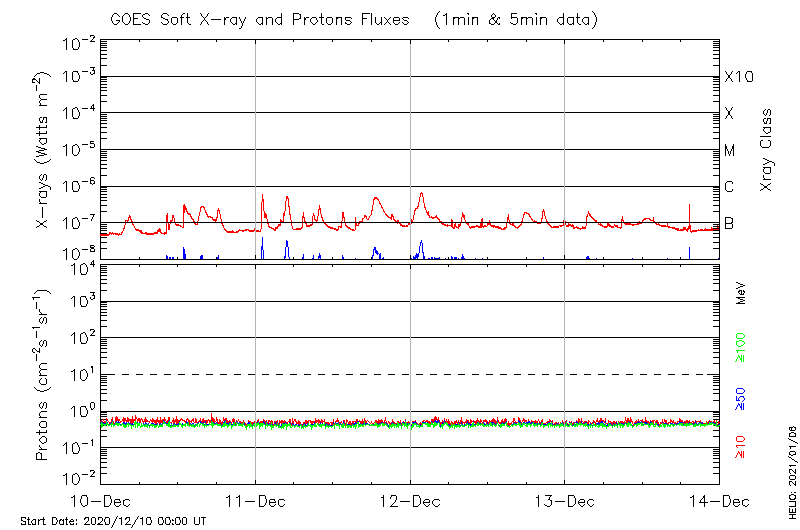Click the 13-Dec date axis label
The width and height of the screenshot is (800, 530).
click(565, 500)
